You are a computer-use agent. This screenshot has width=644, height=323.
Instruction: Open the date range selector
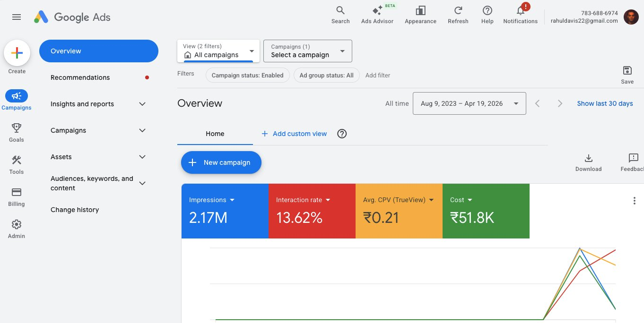pos(469,103)
